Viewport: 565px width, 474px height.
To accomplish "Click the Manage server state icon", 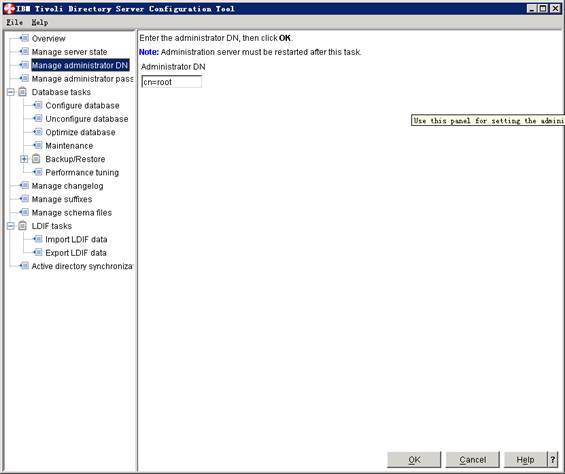I will 24,52.
